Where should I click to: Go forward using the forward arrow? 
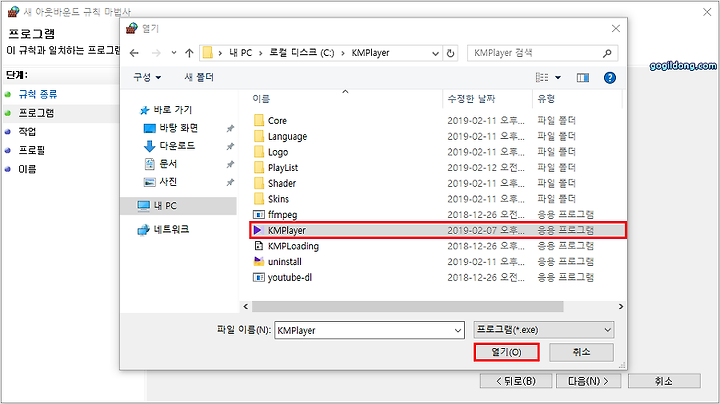pyautogui.click(x=156, y=53)
